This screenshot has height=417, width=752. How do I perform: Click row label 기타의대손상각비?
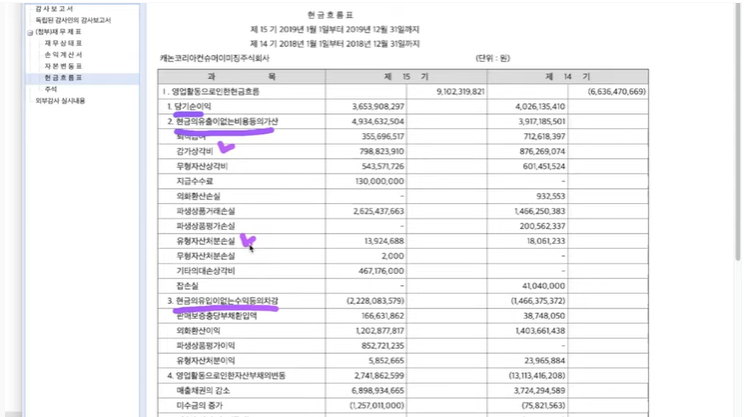(x=206, y=271)
